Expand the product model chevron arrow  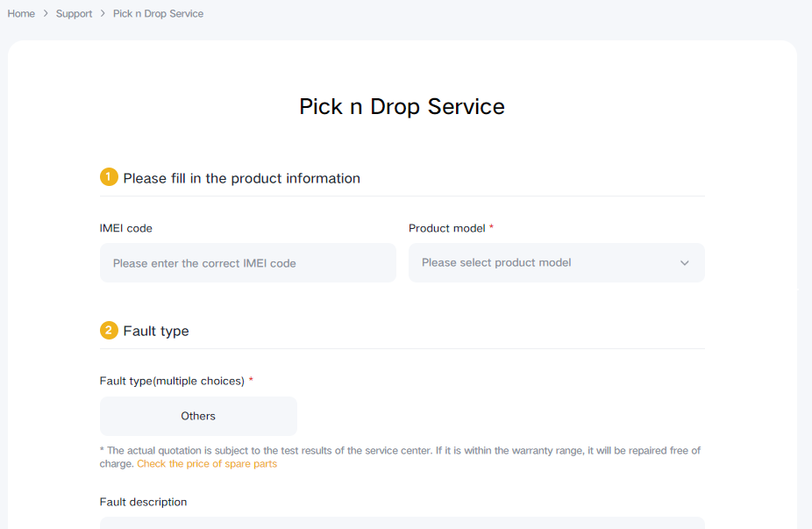[x=684, y=263]
